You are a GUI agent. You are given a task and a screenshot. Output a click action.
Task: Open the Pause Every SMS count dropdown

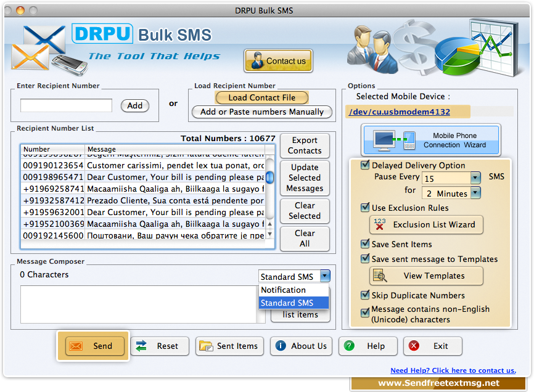[x=475, y=178]
